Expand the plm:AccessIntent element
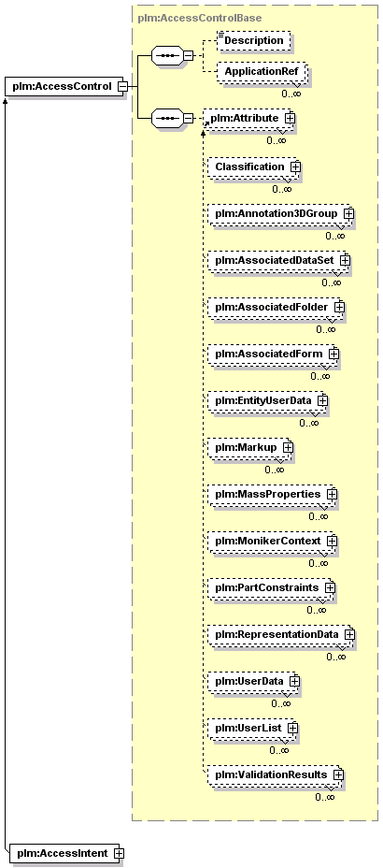This screenshot has width=383, height=868. click(x=119, y=854)
